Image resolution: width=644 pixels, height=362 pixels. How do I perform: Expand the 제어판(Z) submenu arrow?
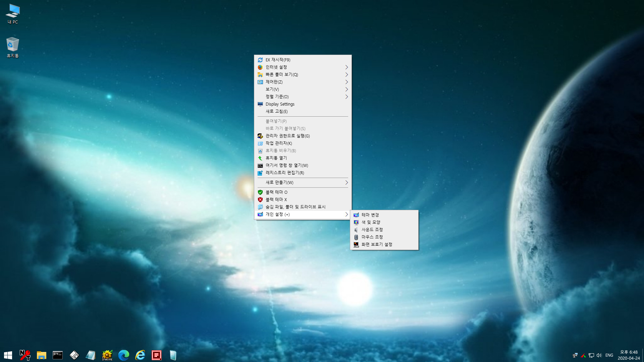(x=346, y=82)
